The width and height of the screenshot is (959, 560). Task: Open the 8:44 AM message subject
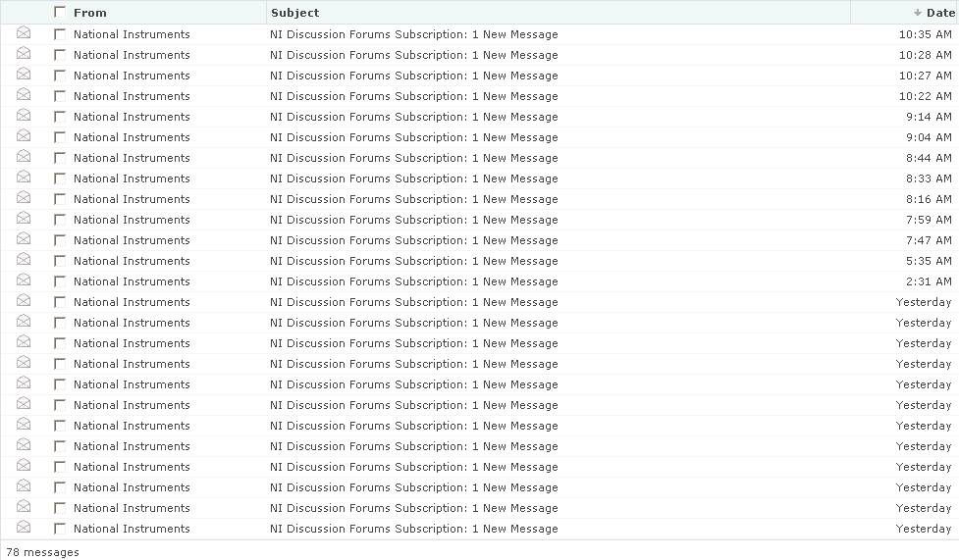pos(414,158)
